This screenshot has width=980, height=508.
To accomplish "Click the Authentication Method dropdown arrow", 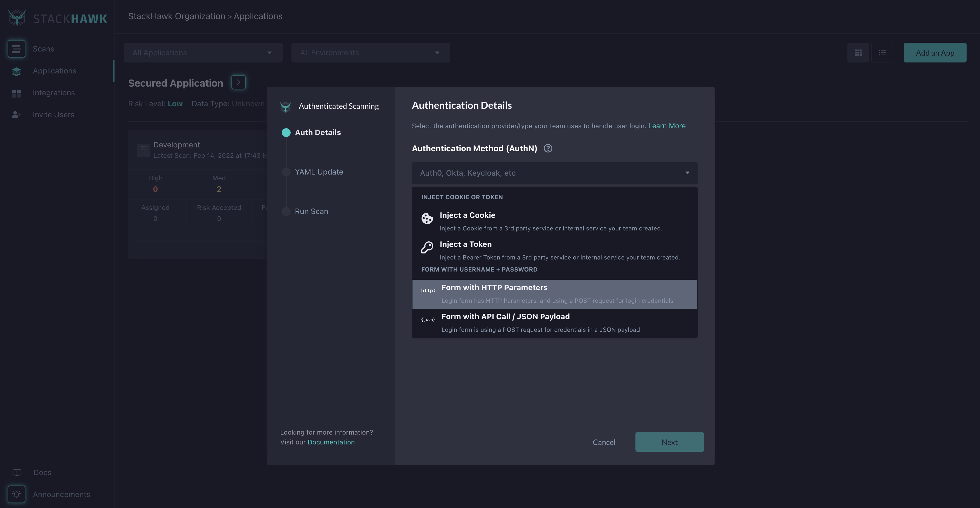I will click(x=687, y=173).
